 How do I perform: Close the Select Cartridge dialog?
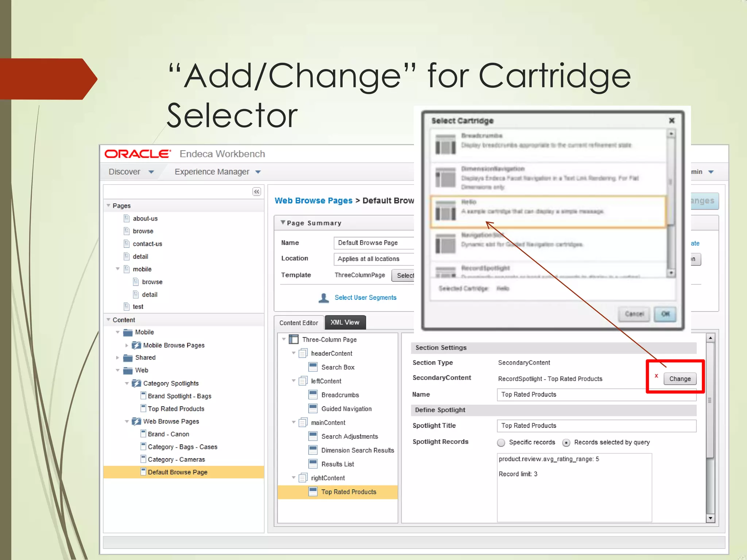pos(671,120)
